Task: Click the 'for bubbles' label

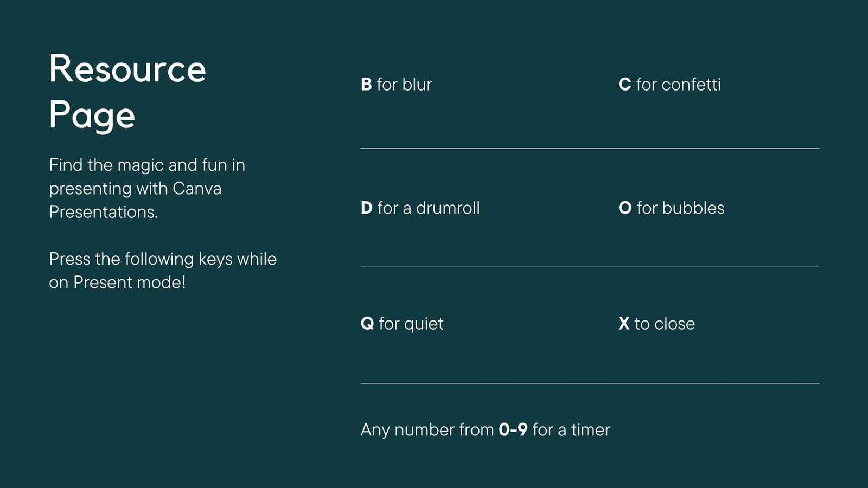Action: point(680,208)
